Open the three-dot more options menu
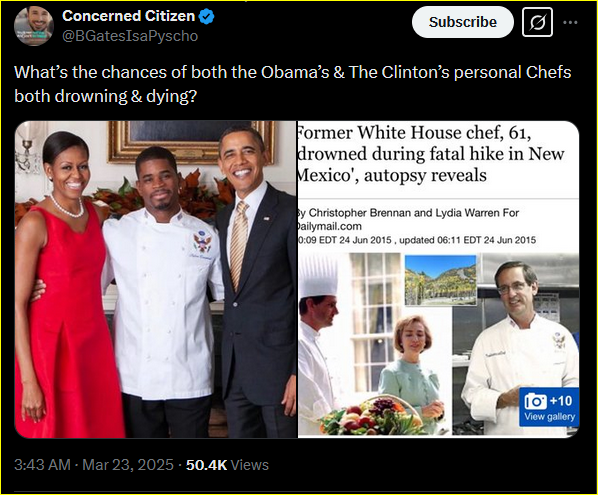598x495 pixels. 570,22
